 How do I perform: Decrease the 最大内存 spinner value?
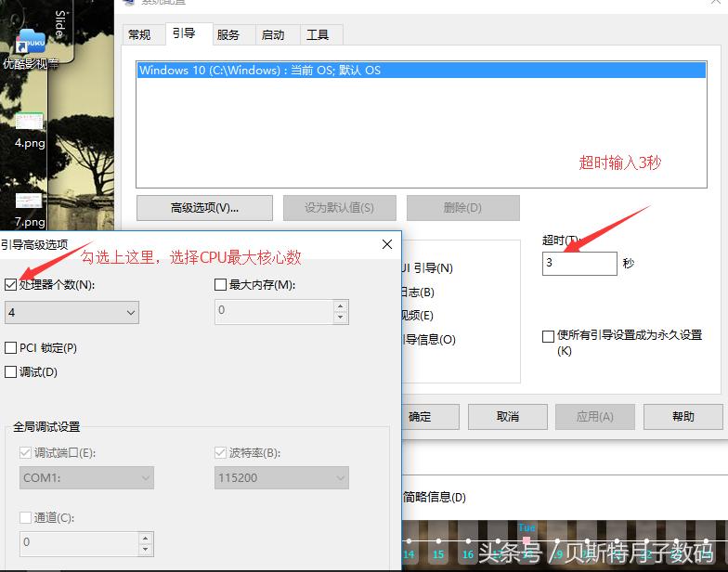[x=340, y=318]
